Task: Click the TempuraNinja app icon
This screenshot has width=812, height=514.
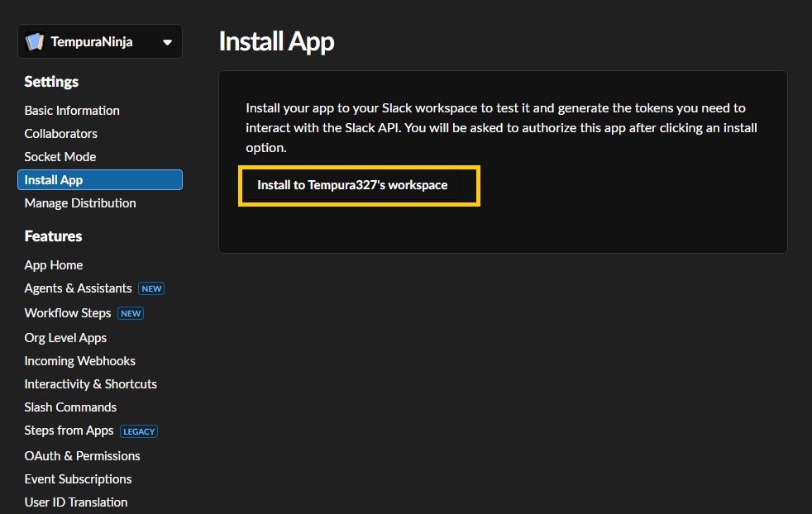Action: click(35, 41)
